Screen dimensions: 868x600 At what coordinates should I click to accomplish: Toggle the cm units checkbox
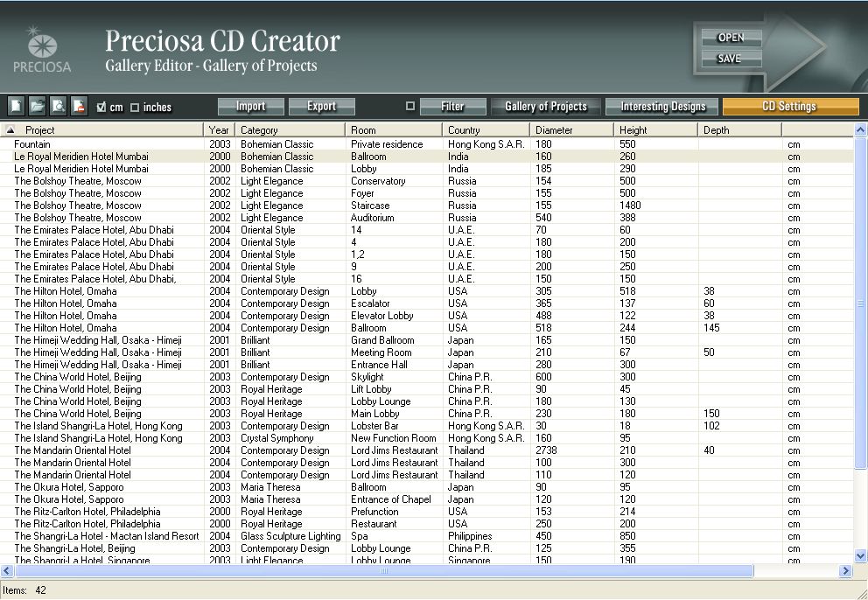[x=101, y=107]
